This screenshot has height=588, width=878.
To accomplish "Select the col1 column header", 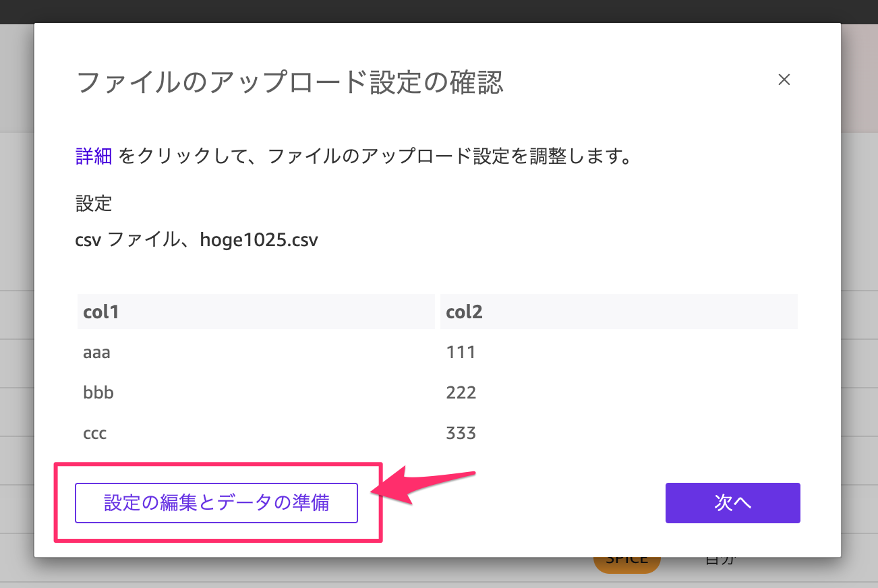I will click(x=101, y=312).
